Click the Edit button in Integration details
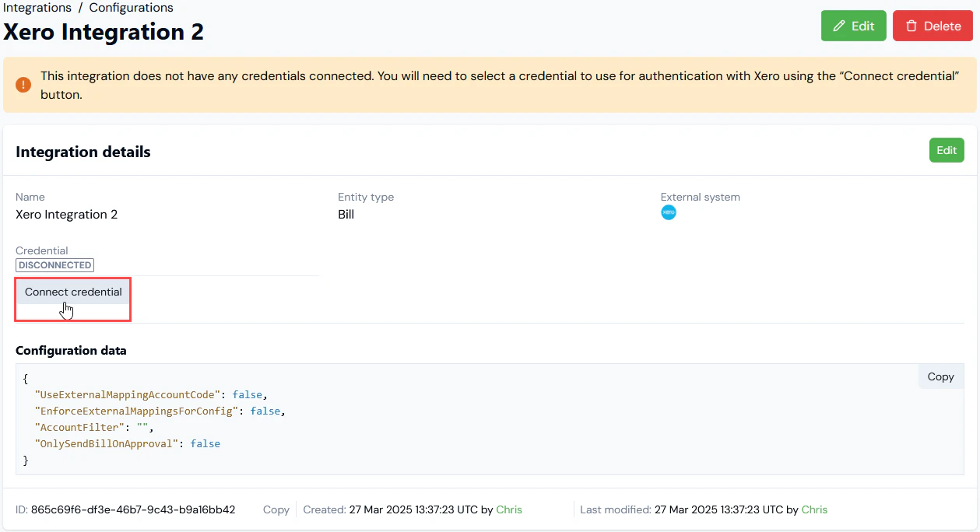The image size is (980, 532). (x=947, y=150)
